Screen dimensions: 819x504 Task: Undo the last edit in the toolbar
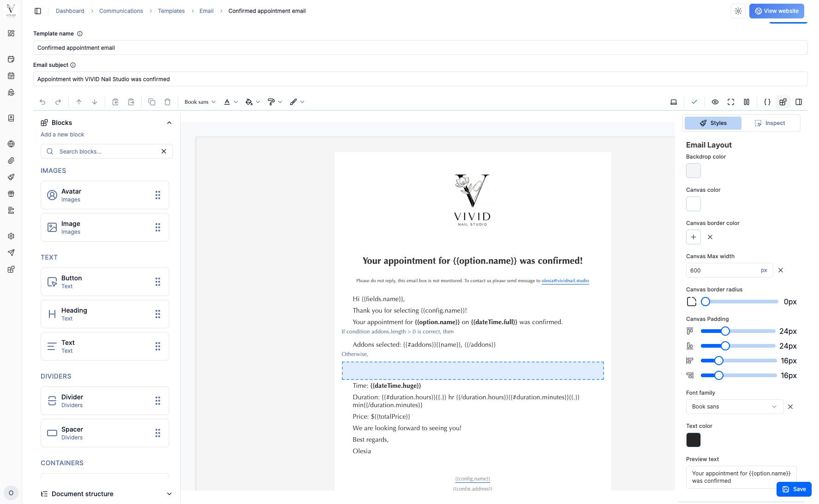coord(42,102)
